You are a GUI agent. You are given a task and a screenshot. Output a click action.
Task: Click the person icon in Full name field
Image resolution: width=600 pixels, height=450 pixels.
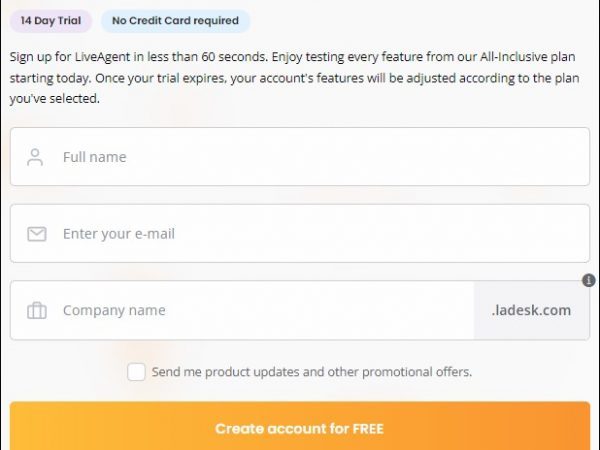tap(36, 157)
